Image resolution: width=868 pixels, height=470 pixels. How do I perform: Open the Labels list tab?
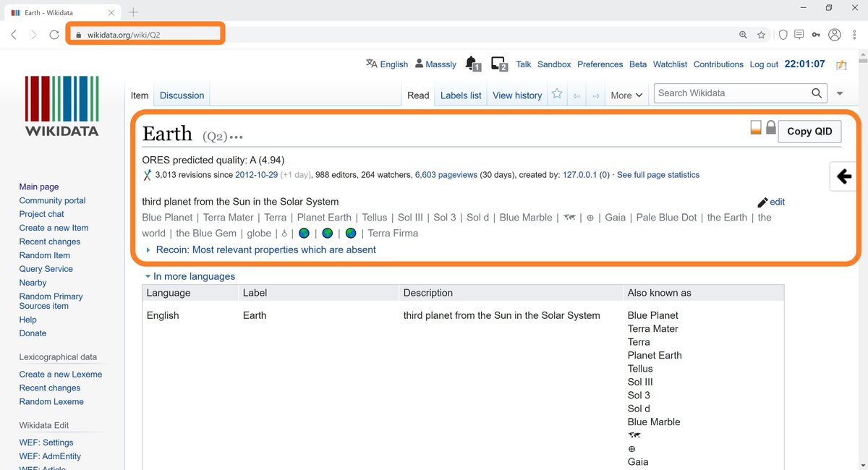tap(461, 95)
